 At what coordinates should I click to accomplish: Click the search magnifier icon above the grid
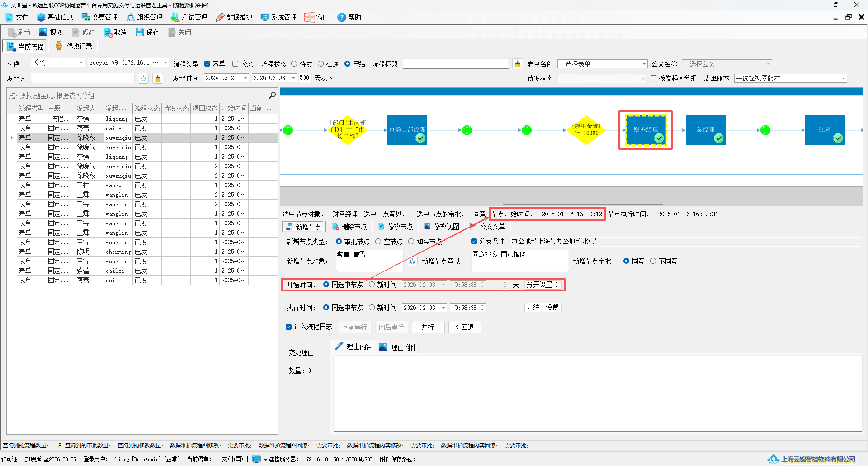tap(272, 95)
